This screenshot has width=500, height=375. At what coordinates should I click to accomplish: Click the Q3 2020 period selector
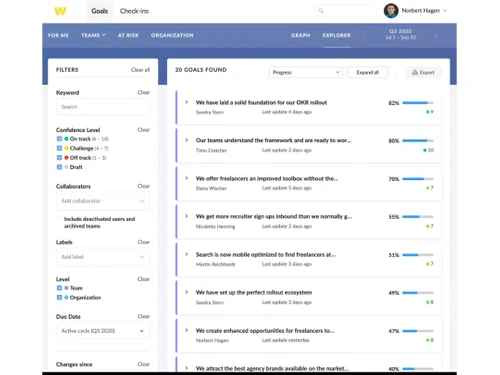[400, 34]
